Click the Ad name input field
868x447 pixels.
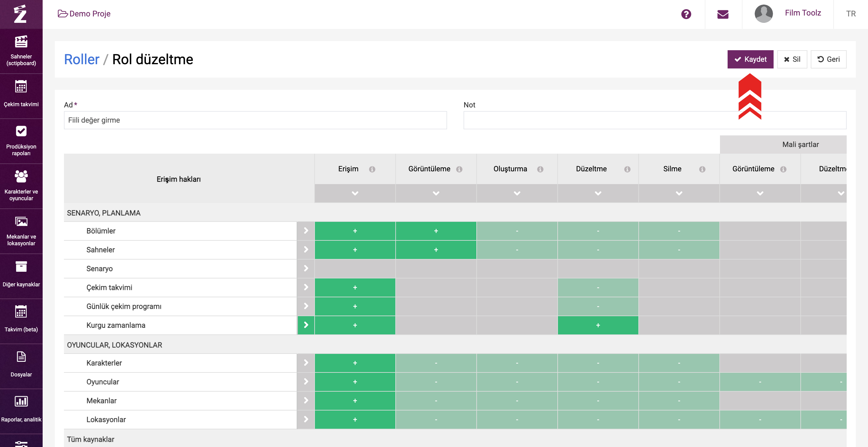[255, 120]
